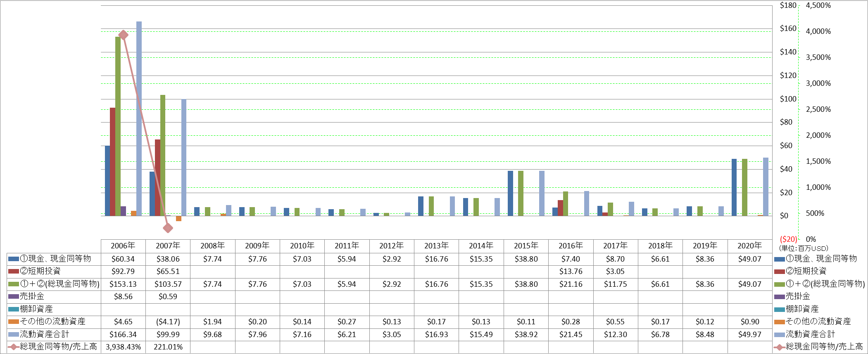Click the $65.51 cell
Viewport: 868px width, 354px height.
click(x=168, y=271)
